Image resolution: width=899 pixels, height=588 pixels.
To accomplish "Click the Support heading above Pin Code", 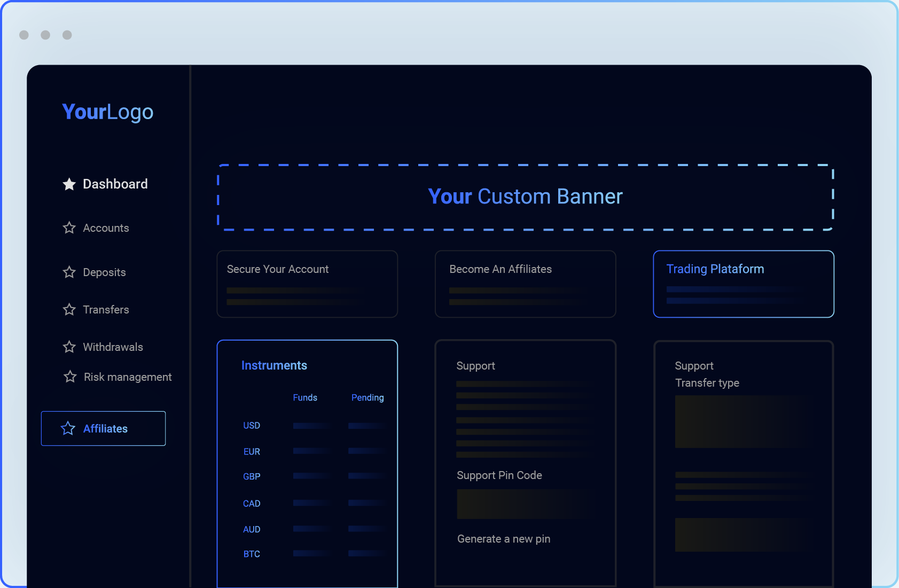I will pyautogui.click(x=475, y=366).
